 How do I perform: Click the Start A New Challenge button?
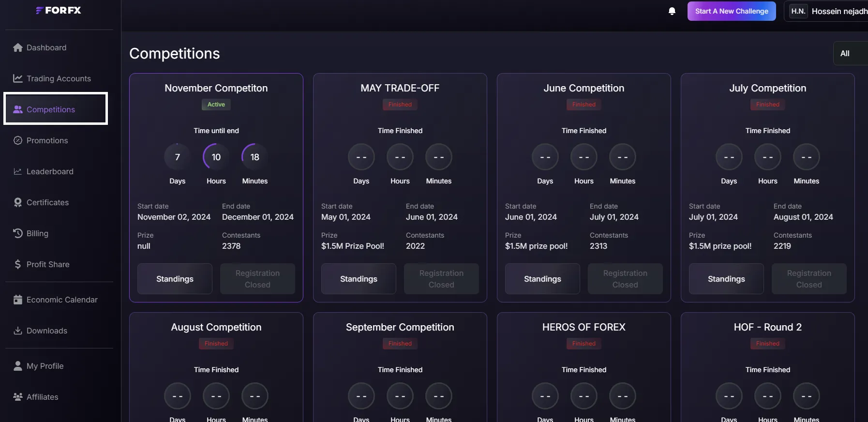point(732,11)
